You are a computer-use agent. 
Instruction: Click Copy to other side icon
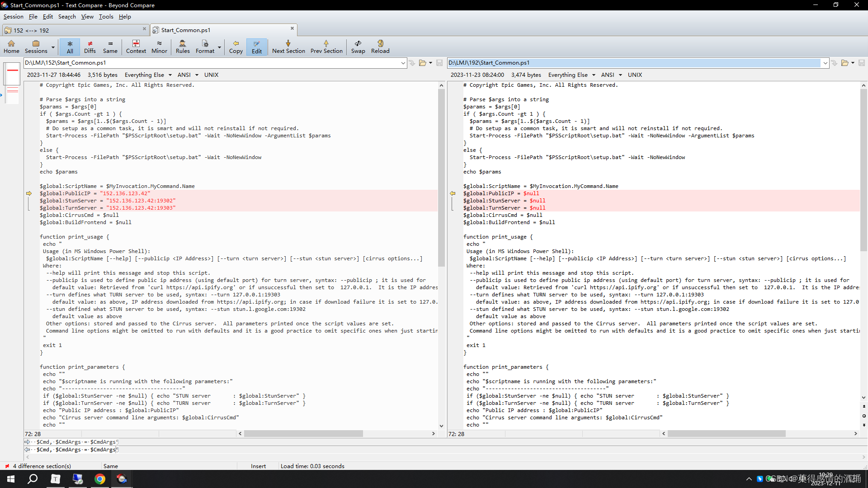click(236, 47)
